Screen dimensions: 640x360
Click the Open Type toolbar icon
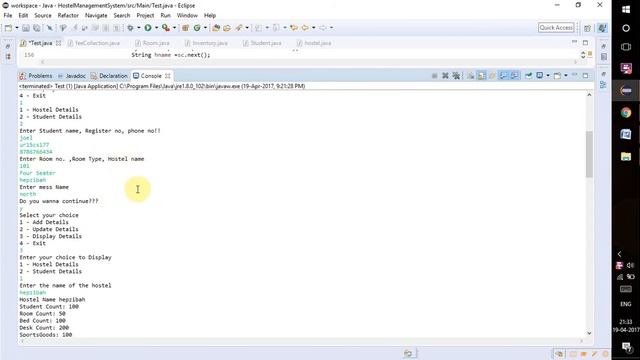tap(216, 28)
